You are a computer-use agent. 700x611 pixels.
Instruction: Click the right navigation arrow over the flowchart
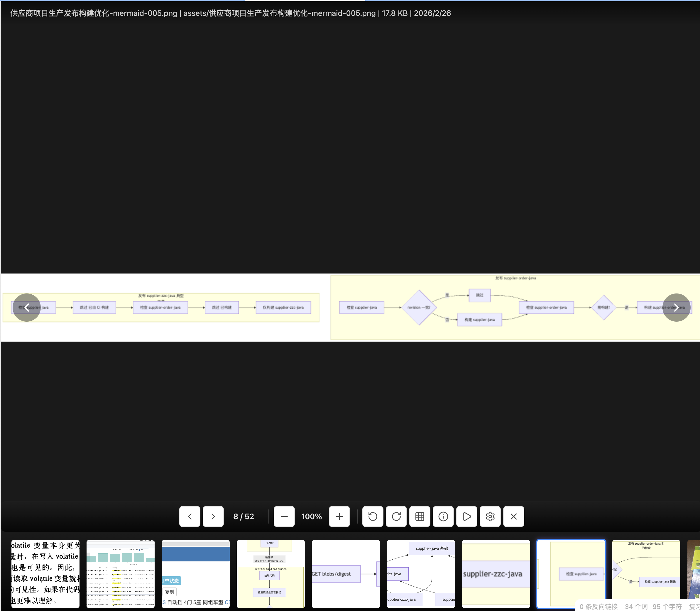tap(677, 307)
